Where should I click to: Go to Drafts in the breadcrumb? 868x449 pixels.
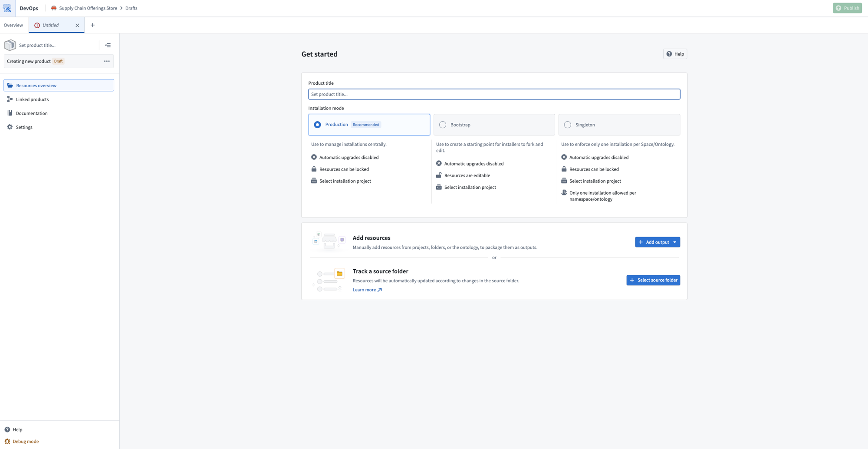(132, 8)
